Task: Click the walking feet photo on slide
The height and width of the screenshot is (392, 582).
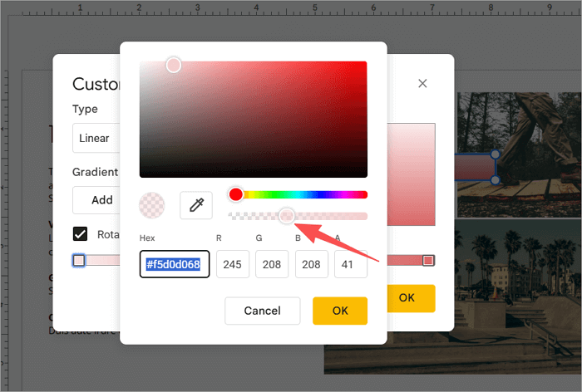Action: click(x=520, y=154)
